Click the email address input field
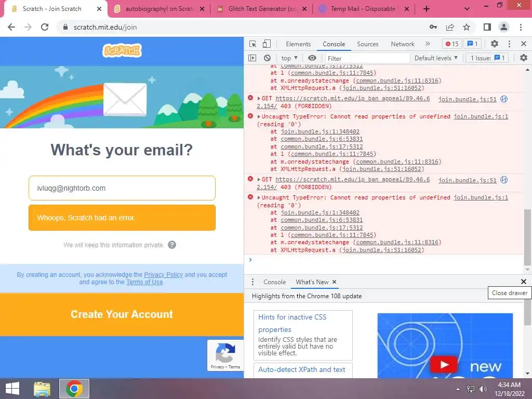The height and width of the screenshot is (399, 532). click(x=122, y=188)
